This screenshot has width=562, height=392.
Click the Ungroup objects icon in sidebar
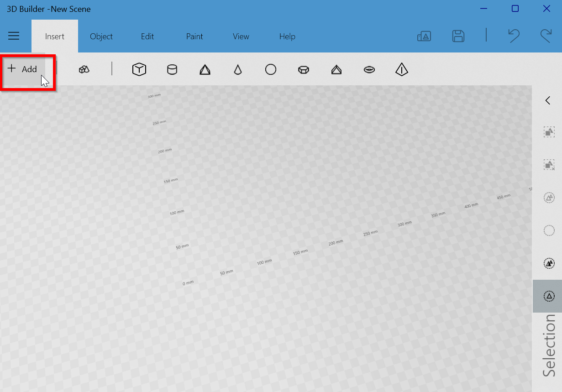tap(549, 165)
